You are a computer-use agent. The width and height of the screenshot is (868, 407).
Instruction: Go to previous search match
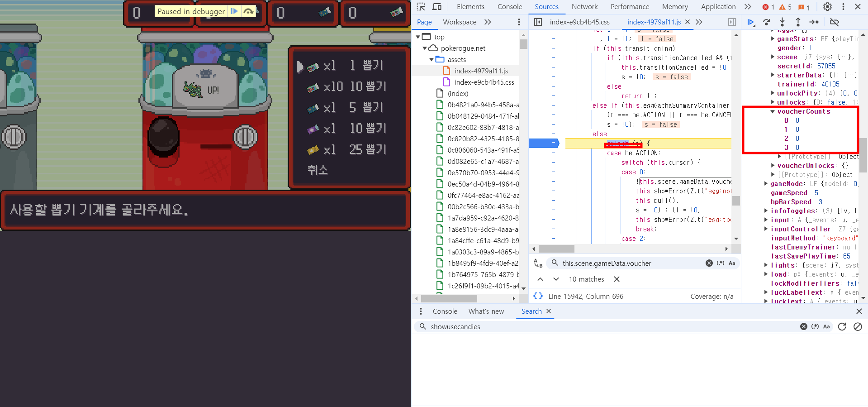[540, 279]
